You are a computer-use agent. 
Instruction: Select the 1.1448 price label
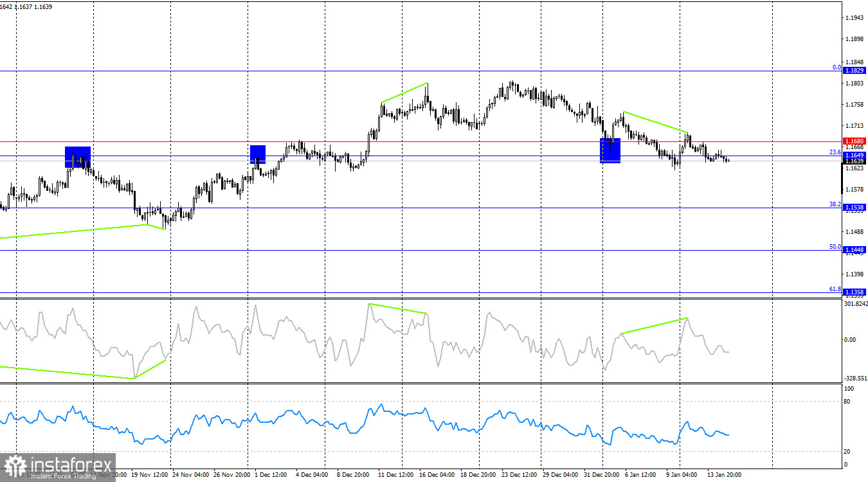853,249
